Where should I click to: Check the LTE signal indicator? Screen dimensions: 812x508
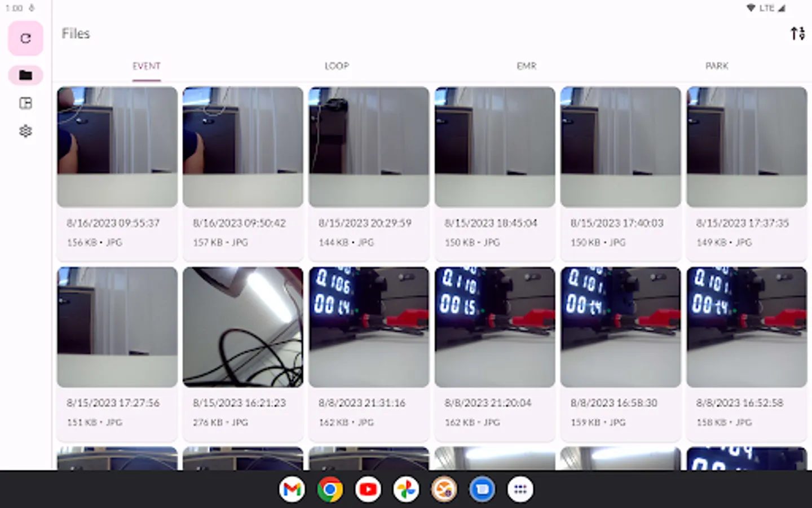pyautogui.click(x=772, y=8)
